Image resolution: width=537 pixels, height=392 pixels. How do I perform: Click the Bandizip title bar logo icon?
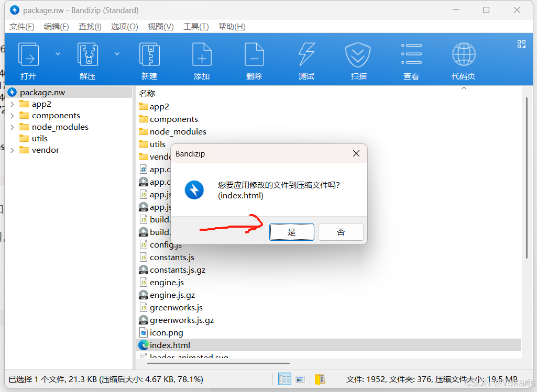(15, 10)
